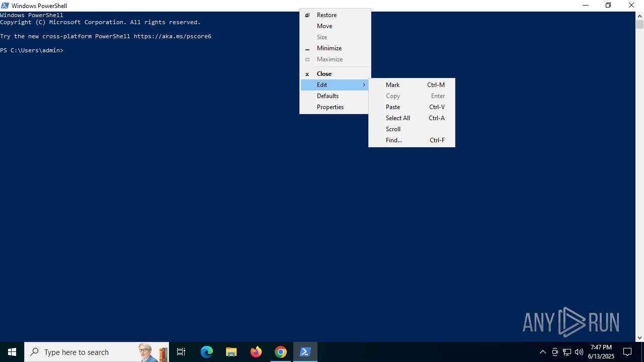Image resolution: width=644 pixels, height=362 pixels.
Task: Launch Microsoft Edge from taskbar
Action: coord(207,352)
